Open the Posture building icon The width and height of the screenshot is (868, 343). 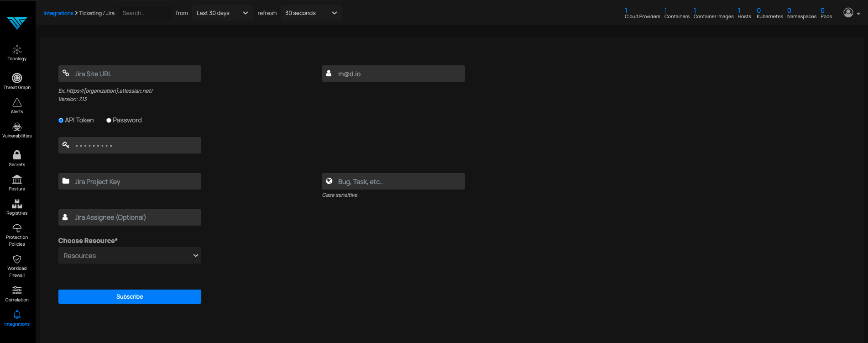[17, 179]
